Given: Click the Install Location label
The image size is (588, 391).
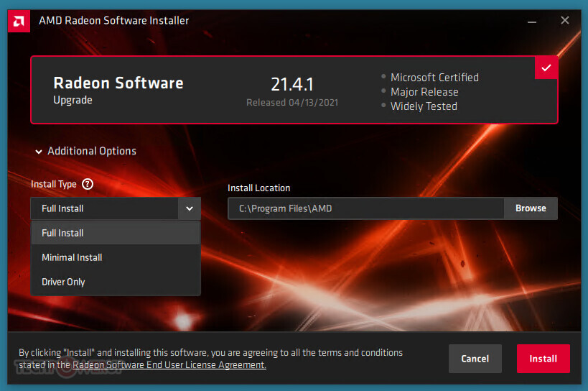Looking at the screenshot, I should click(x=258, y=188).
